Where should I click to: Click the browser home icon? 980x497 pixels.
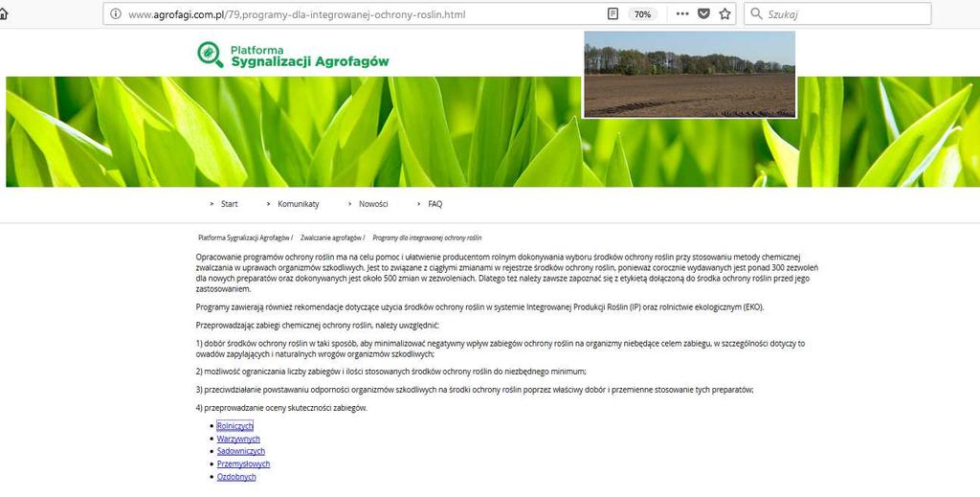coord(3,13)
